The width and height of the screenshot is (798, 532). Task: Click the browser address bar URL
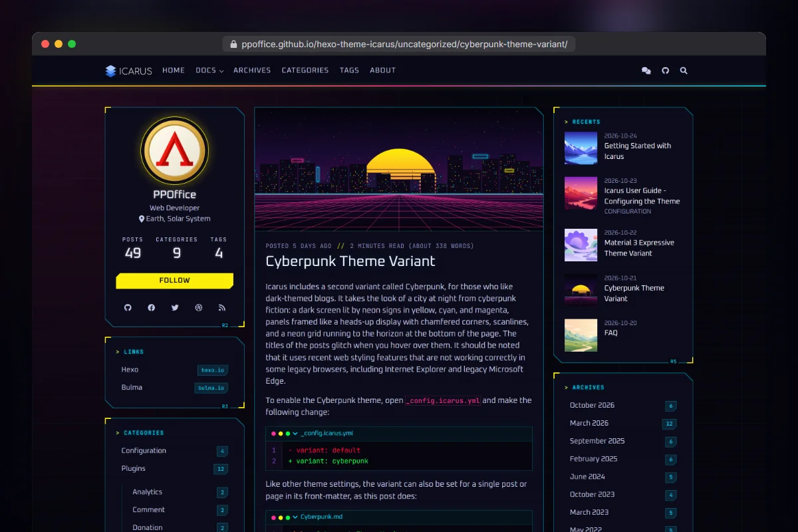404,45
